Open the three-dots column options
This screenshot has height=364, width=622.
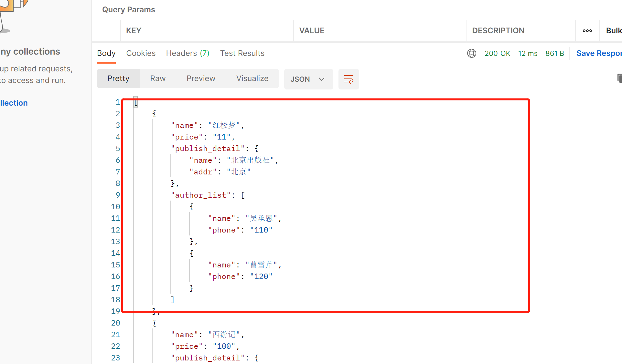tap(587, 31)
